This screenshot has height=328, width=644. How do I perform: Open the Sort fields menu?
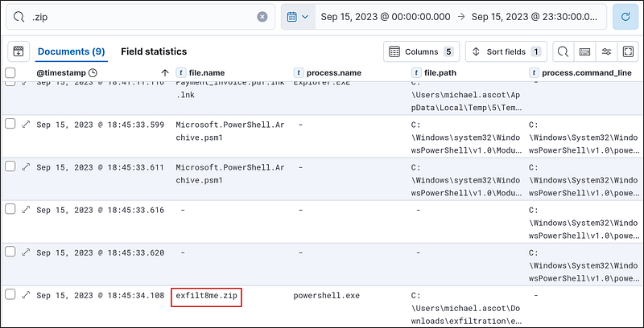[506, 51]
